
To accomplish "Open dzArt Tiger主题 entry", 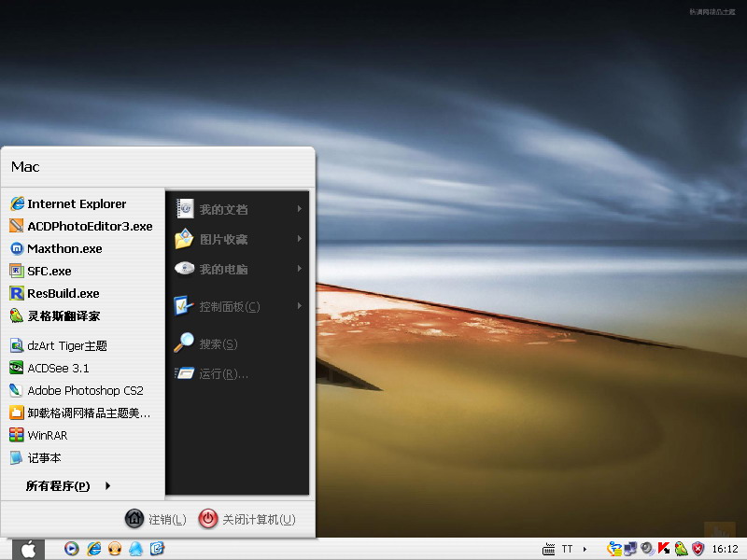I will 82,345.
